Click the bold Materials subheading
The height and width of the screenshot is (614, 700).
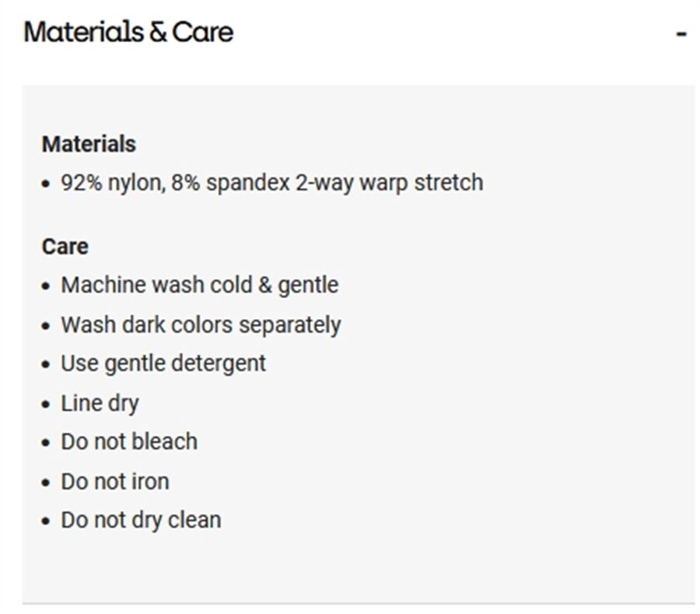point(89,144)
